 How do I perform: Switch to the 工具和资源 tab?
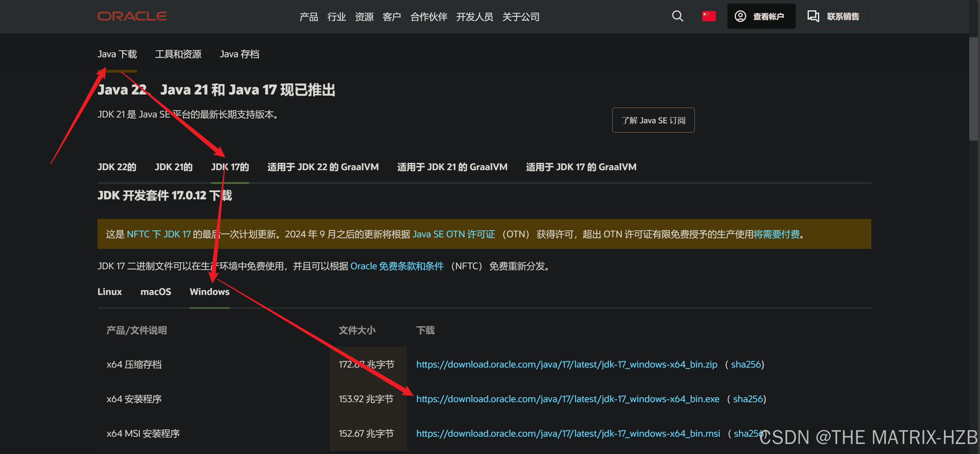[x=178, y=54]
